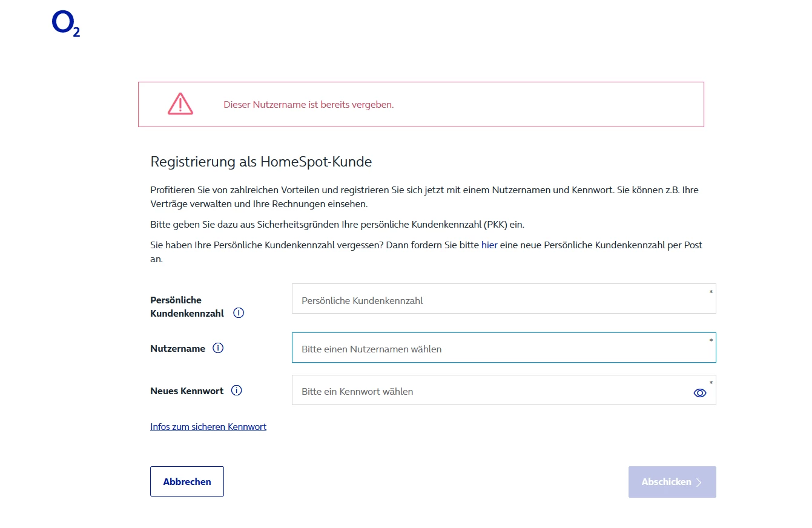Click the "Persönliche Kundenkennzahl" field label
The height and width of the screenshot is (528, 812).
click(x=186, y=306)
